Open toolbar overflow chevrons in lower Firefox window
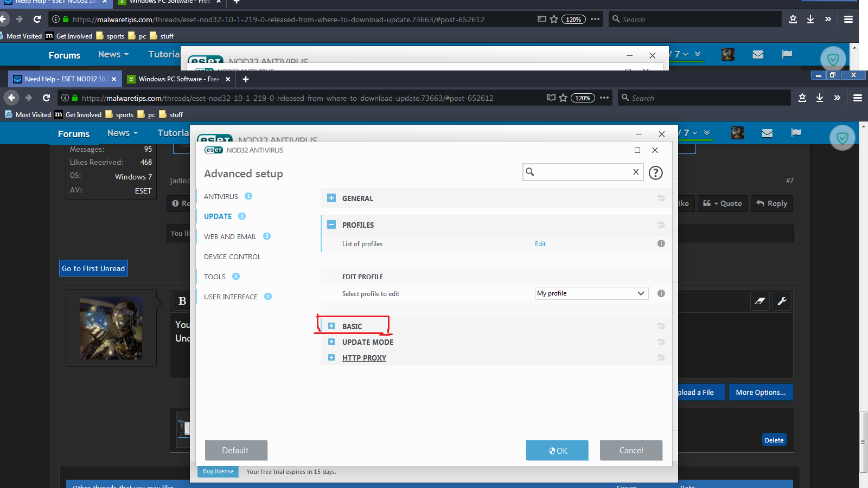 (x=837, y=98)
